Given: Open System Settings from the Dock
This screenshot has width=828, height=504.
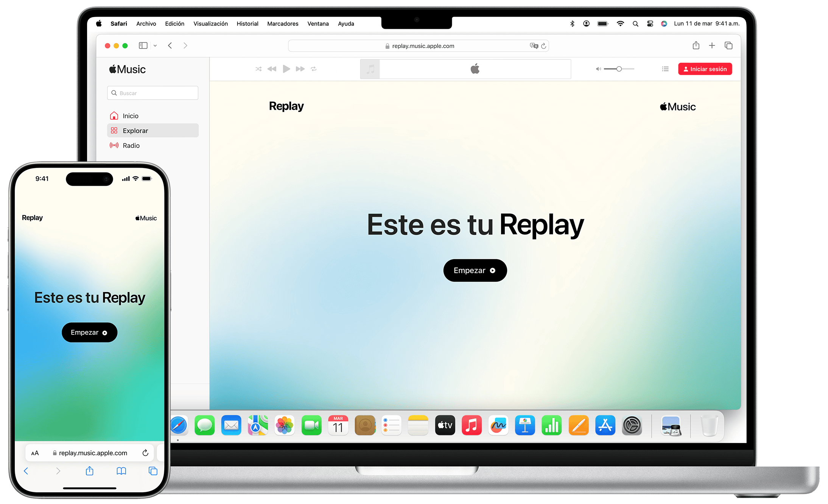Looking at the screenshot, I should tap(632, 426).
